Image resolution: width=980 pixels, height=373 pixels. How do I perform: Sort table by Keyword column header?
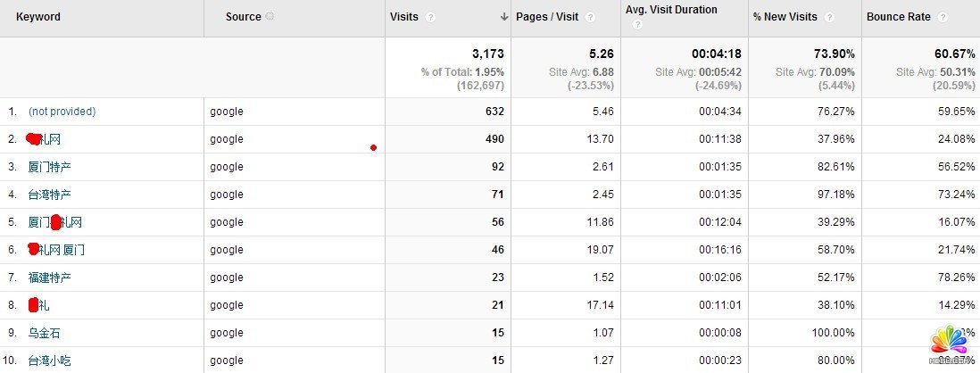pyautogui.click(x=38, y=17)
